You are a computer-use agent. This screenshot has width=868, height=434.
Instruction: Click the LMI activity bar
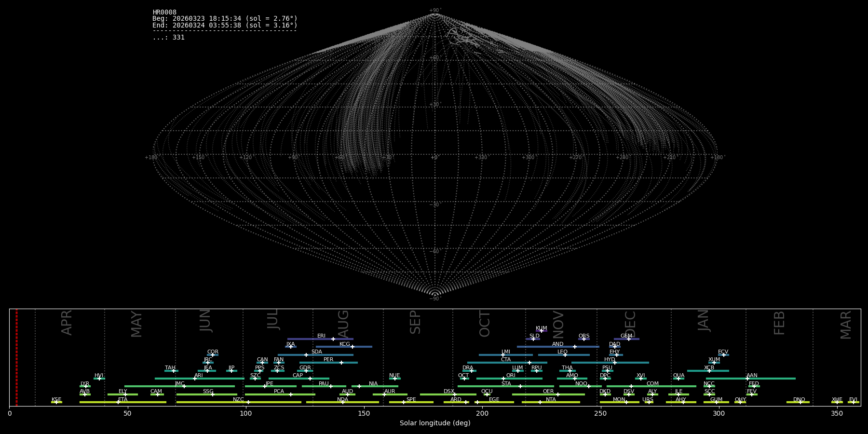tap(506, 355)
